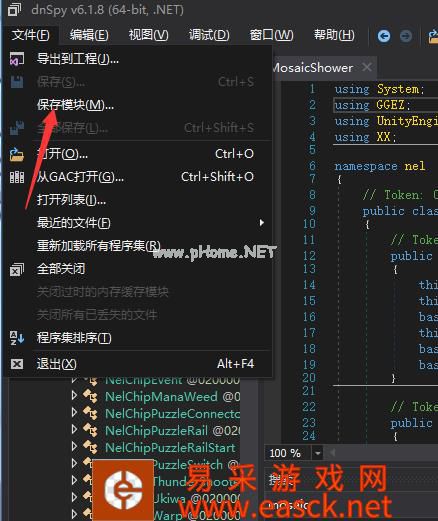This screenshot has height=521, width=438.
Task: Select NelChipPuzzleRailStart class in tree
Action: [170, 448]
